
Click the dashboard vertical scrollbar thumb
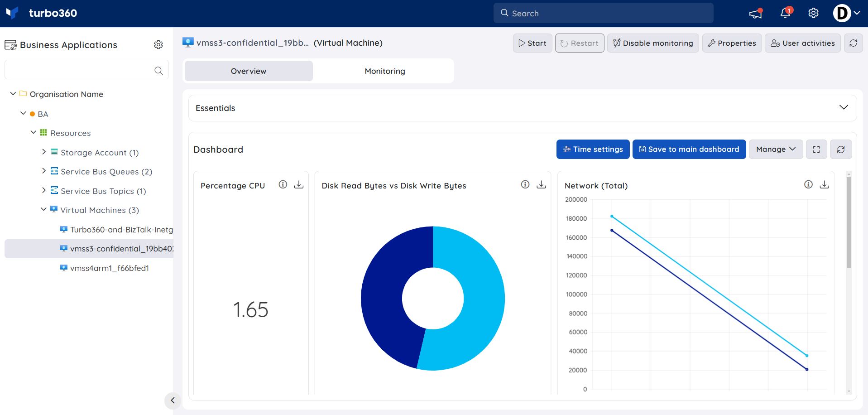[849, 222]
